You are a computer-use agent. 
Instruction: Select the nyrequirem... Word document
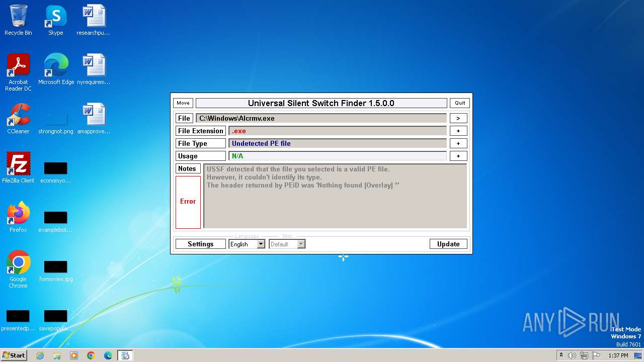pyautogui.click(x=93, y=69)
